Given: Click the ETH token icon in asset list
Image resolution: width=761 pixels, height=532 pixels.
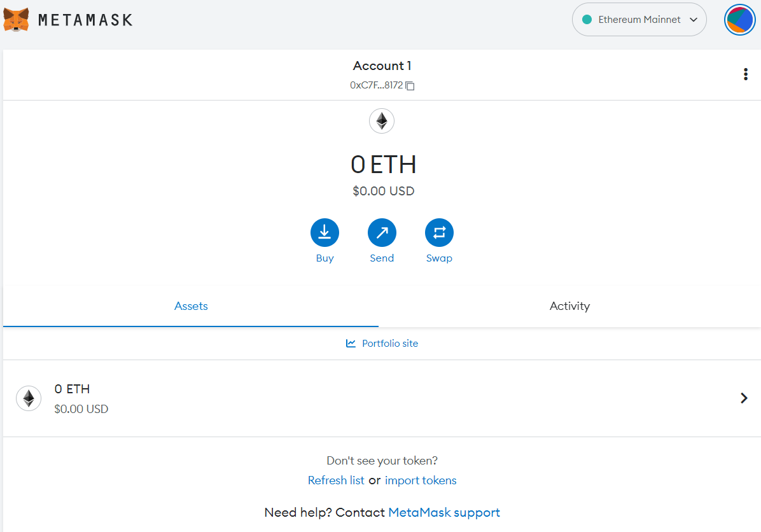Looking at the screenshot, I should pyautogui.click(x=29, y=398).
